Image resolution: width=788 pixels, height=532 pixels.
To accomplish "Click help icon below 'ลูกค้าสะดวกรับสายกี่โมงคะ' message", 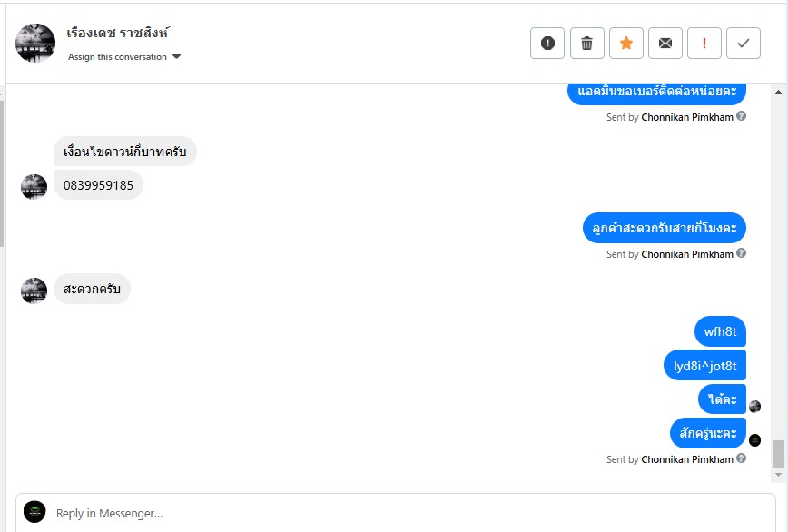I will click(742, 254).
